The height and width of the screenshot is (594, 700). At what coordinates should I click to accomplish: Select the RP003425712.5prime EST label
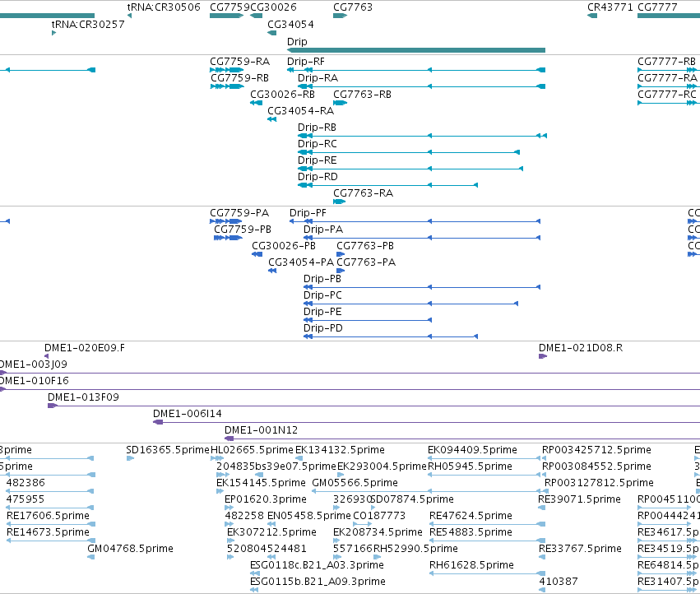click(597, 450)
